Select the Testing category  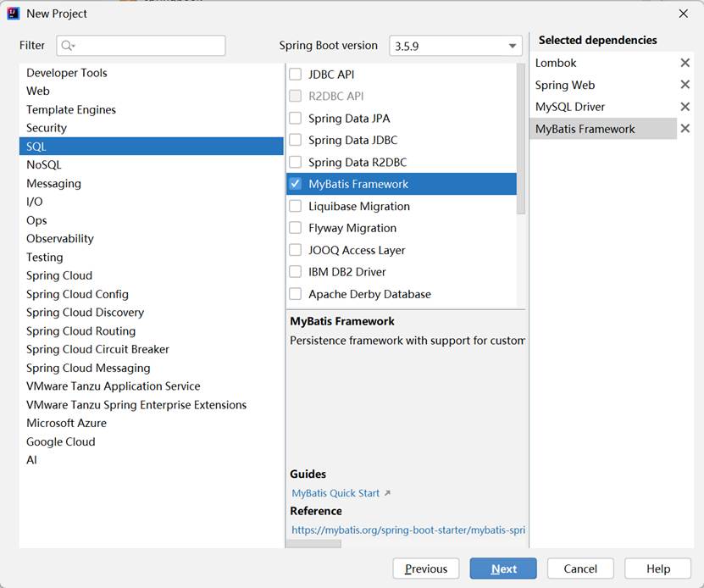[x=152, y=257]
